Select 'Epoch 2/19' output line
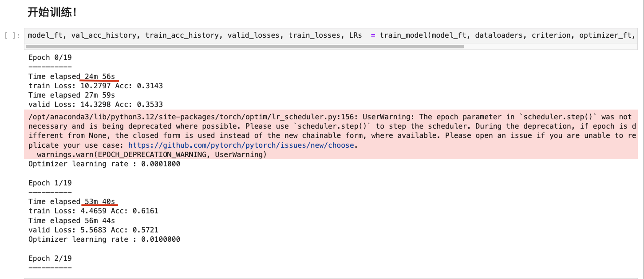 tap(50, 259)
